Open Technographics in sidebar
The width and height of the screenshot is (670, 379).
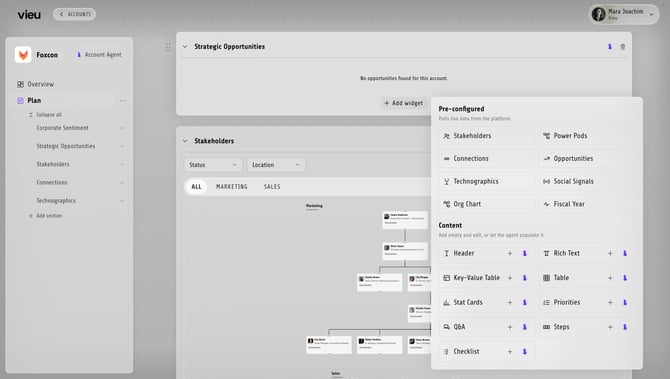(56, 200)
